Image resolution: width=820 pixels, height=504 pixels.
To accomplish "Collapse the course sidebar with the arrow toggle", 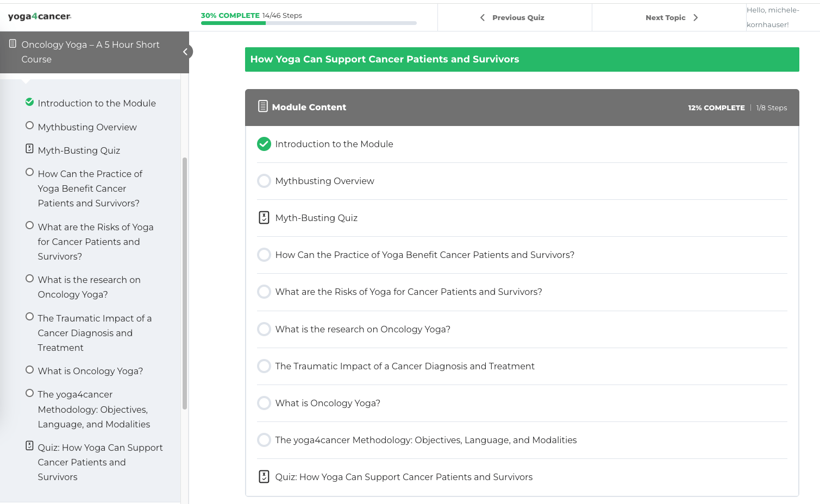I will [185, 52].
